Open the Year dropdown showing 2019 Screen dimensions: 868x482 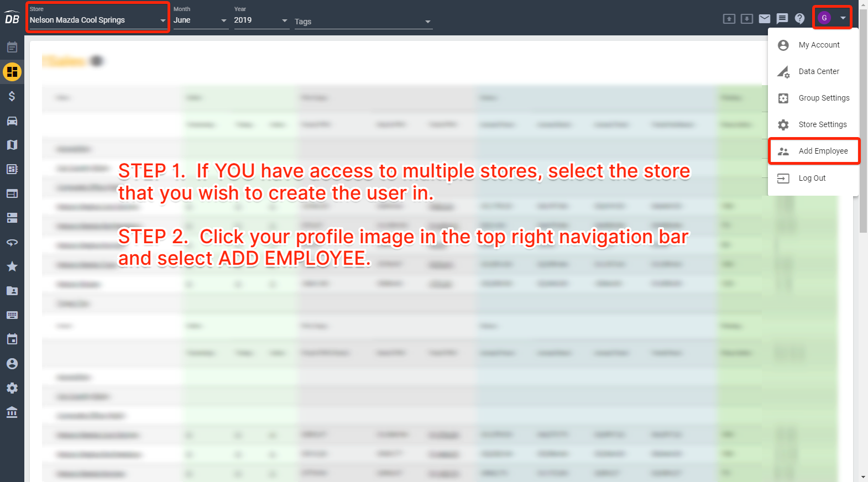(261, 20)
